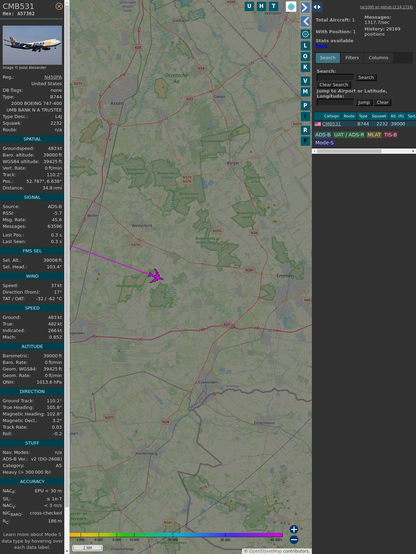Close the CMB531 aircraft info panel
Image resolution: width=416 pixels, height=554 pixels.
click(59, 6)
